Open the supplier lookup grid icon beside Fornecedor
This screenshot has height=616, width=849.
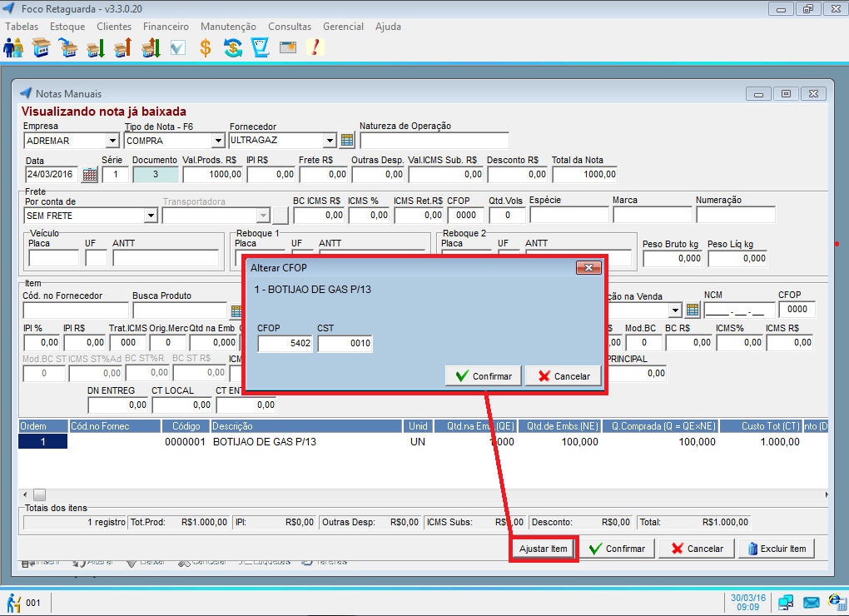coord(347,141)
